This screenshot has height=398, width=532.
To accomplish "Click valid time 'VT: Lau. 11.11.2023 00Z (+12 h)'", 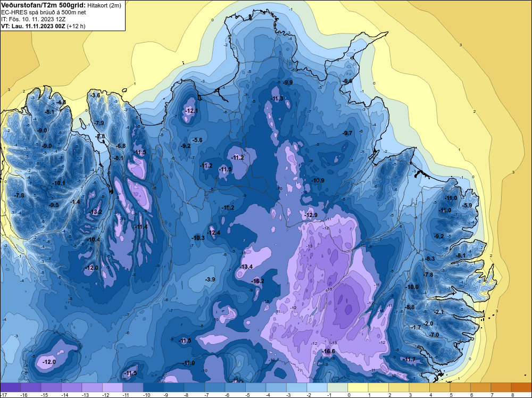I will (x=44, y=26).
